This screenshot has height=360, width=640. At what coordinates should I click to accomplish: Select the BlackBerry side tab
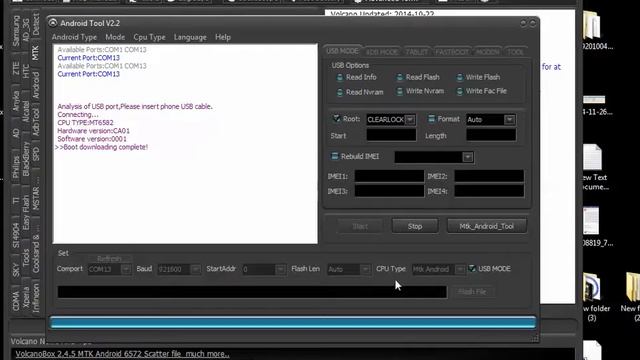(26, 159)
